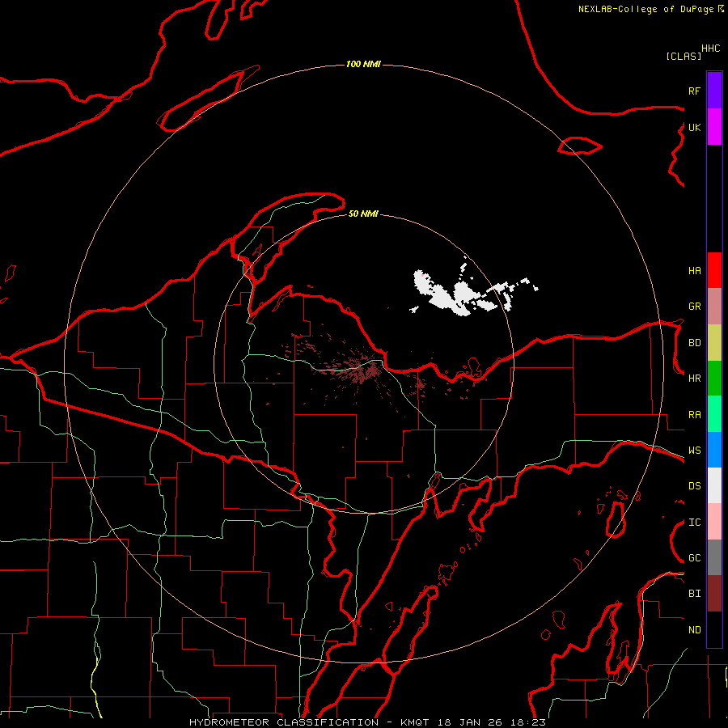
Task: Click the HHC product code label
Action: pos(711,49)
